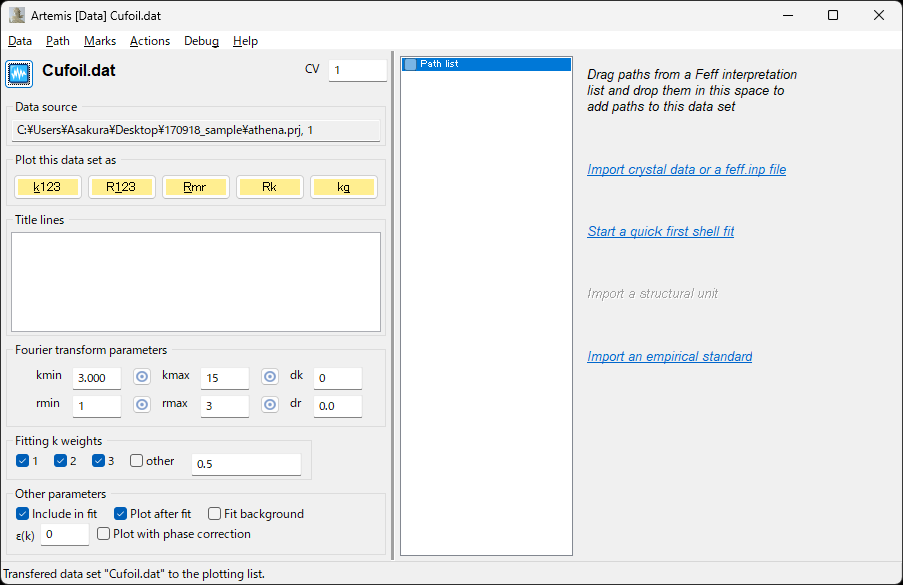Click the kmin value field
This screenshot has height=585, width=903.
tap(97, 378)
